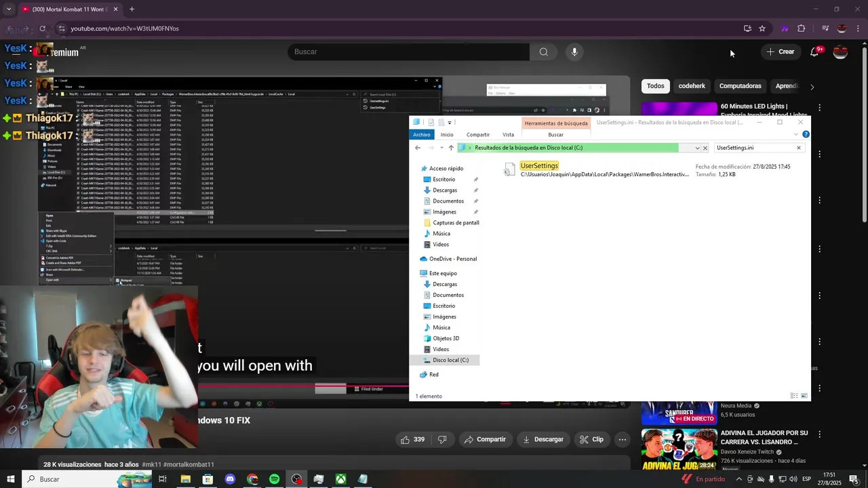Click the YouTube search box

pos(408,52)
